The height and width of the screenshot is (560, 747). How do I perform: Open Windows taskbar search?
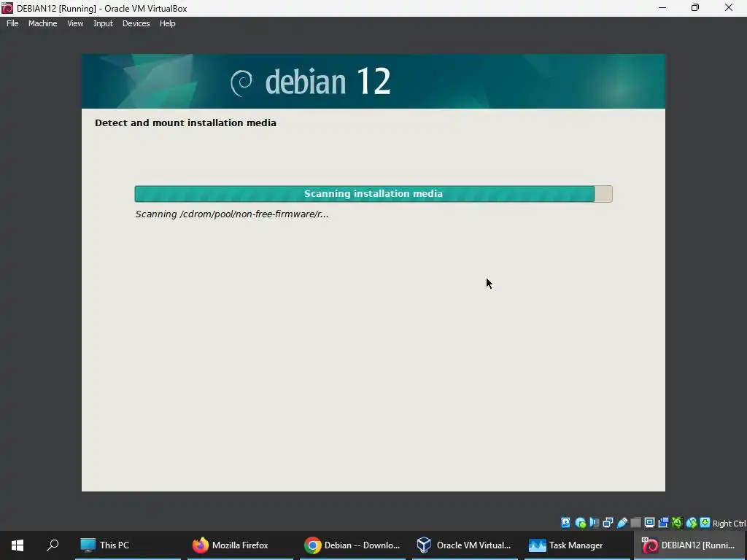[x=53, y=545]
